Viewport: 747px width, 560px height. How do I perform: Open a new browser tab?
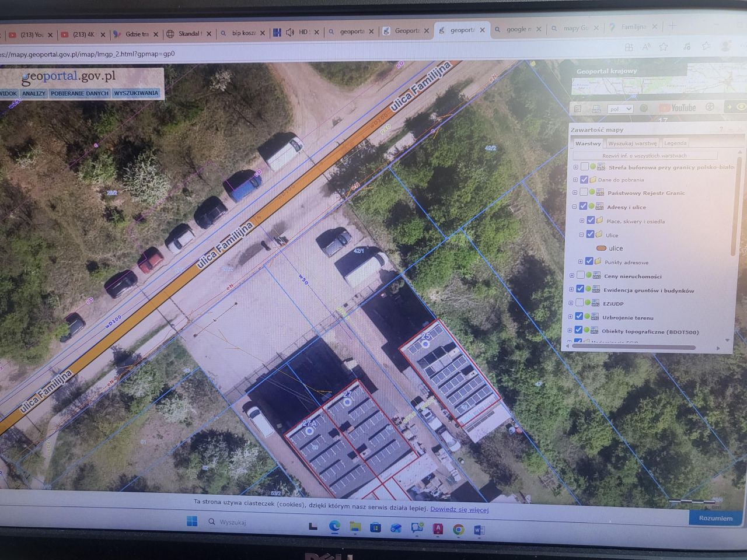672,26
